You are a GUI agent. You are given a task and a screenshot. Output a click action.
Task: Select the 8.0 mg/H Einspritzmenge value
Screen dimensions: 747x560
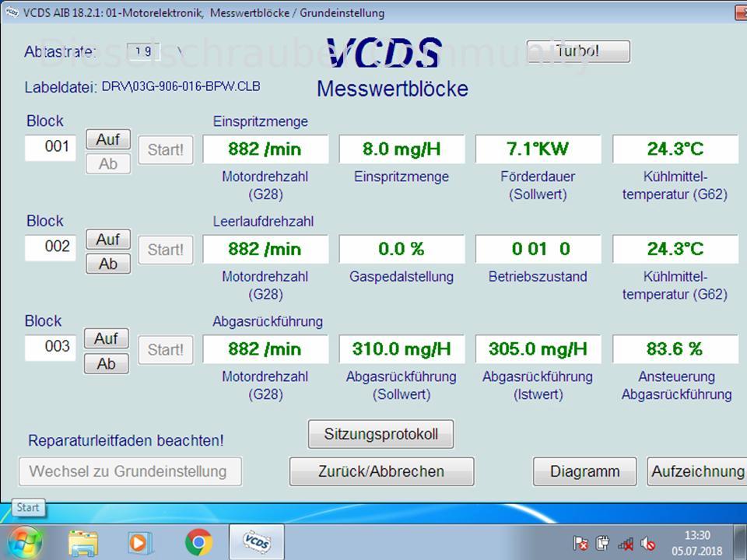pos(402,149)
